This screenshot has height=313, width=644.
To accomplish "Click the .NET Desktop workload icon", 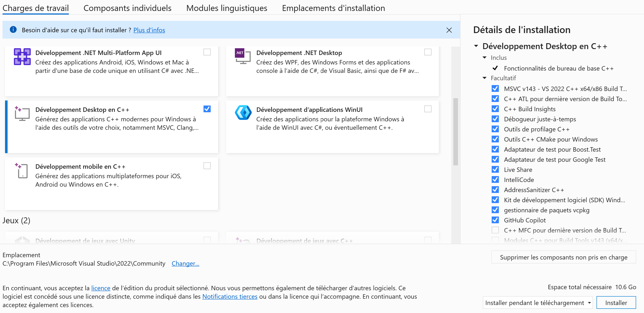I will click(x=242, y=56).
